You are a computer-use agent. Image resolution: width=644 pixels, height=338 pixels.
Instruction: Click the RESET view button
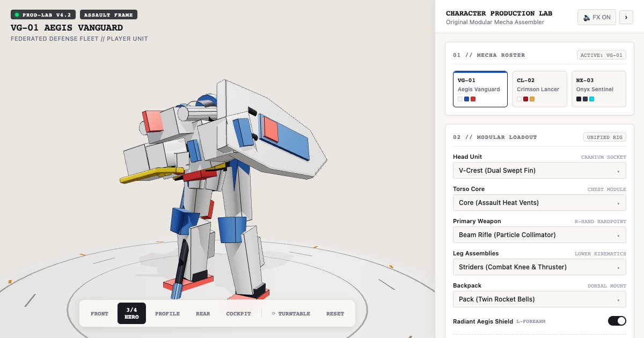coord(335,314)
